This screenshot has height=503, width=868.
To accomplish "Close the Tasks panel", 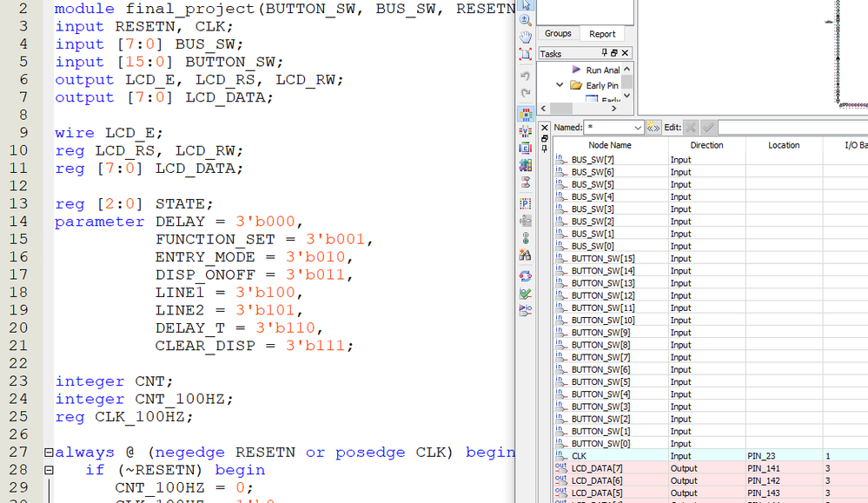I will pyautogui.click(x=625, y=53).
